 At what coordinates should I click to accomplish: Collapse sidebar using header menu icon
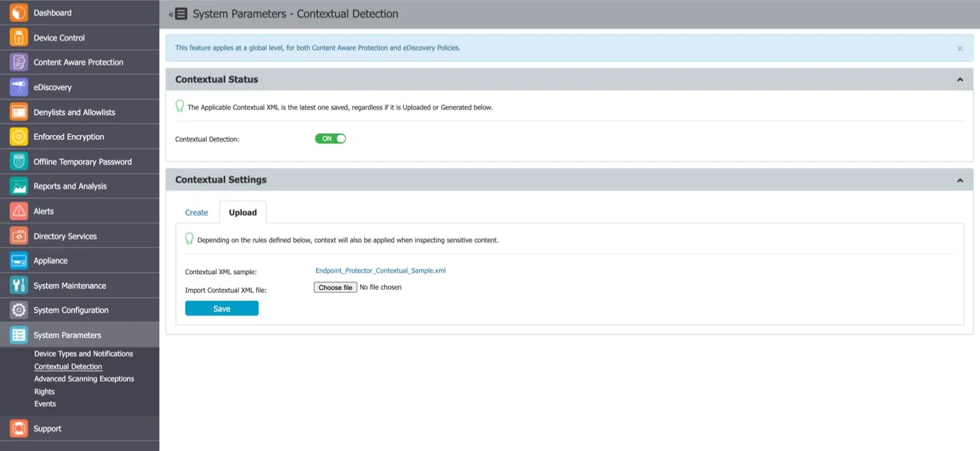(x=178, y=13)
